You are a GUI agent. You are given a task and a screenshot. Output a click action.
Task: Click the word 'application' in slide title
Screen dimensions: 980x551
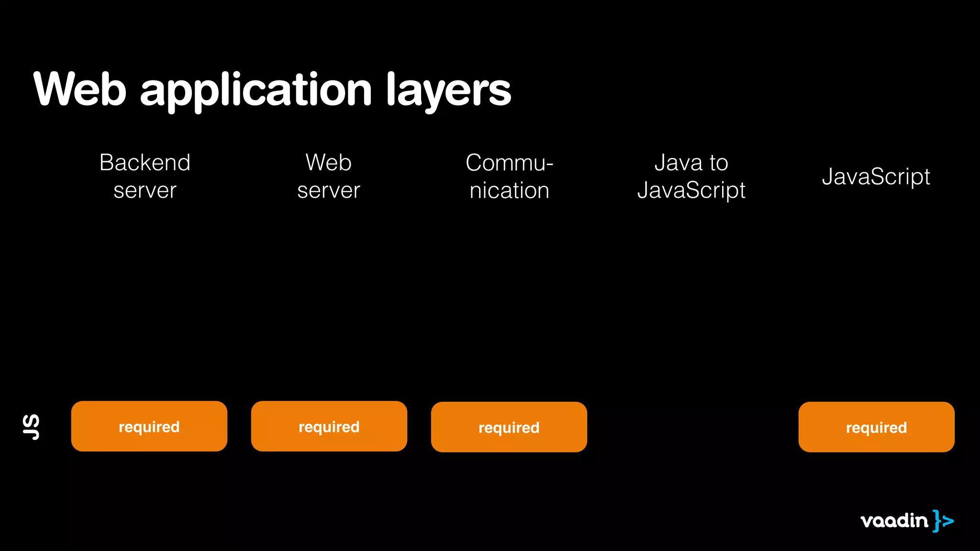pyautogui.click(x=256, y=91)
